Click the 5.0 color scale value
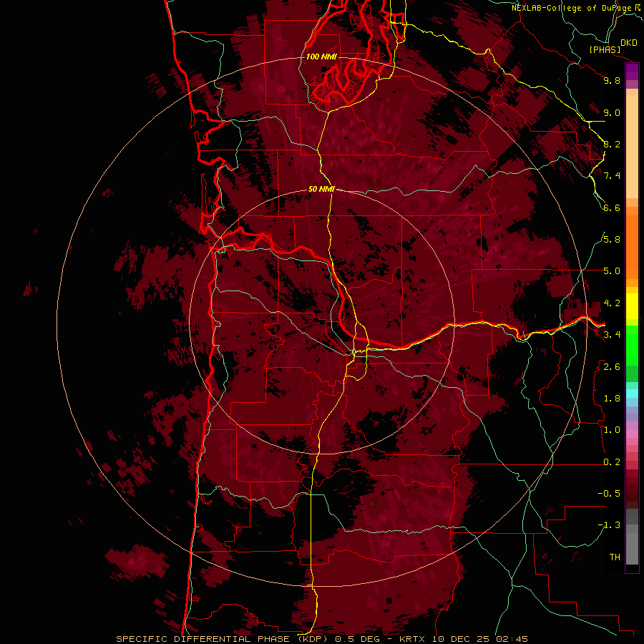Screen dimensions: 644x644 (612, 271)
